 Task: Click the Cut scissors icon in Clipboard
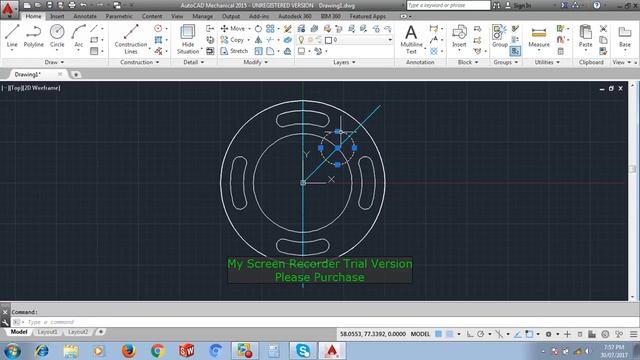[603, 29]
